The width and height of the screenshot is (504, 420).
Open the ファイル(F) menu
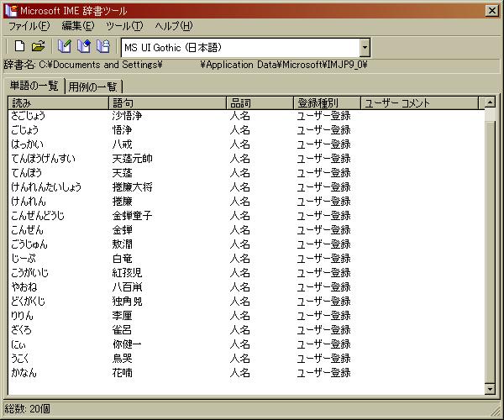tap(29, 26)
